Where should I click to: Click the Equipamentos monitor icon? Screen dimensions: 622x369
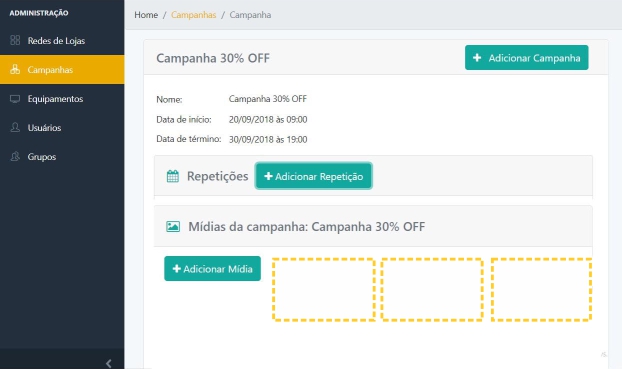pyautogui.click(x=15, y=99)
